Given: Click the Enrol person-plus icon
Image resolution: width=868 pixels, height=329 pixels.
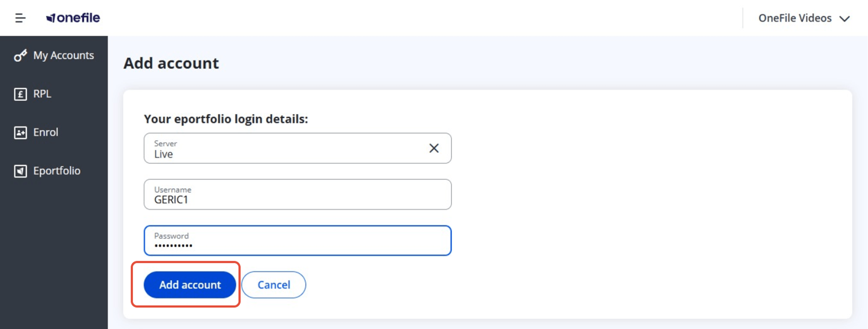Looking at the screenshot, I should click(20, 133).
